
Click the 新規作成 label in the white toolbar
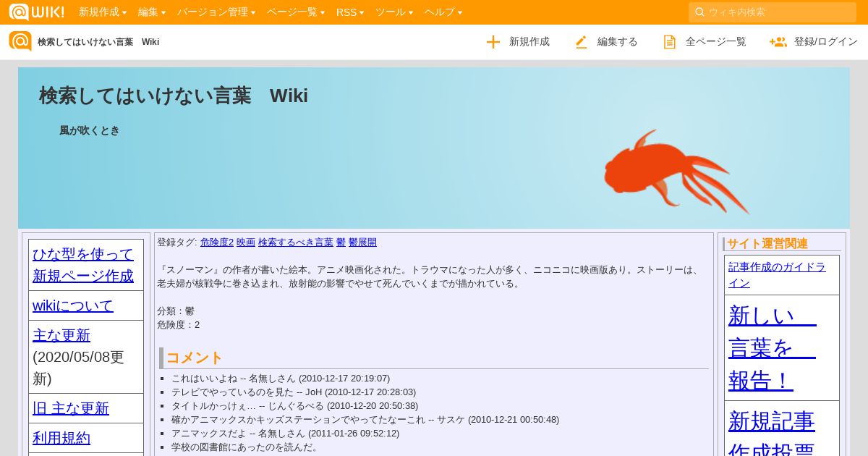coord(529,42)
